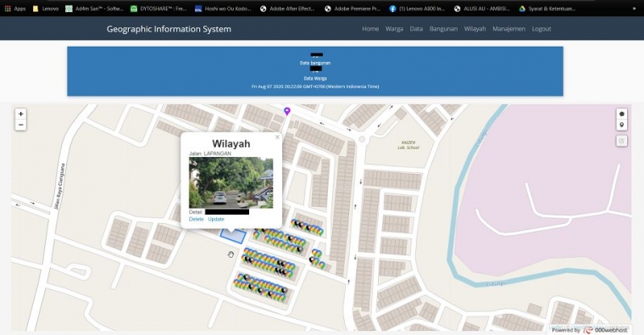
Task: Click the Logout link
Action: (541, 29)
